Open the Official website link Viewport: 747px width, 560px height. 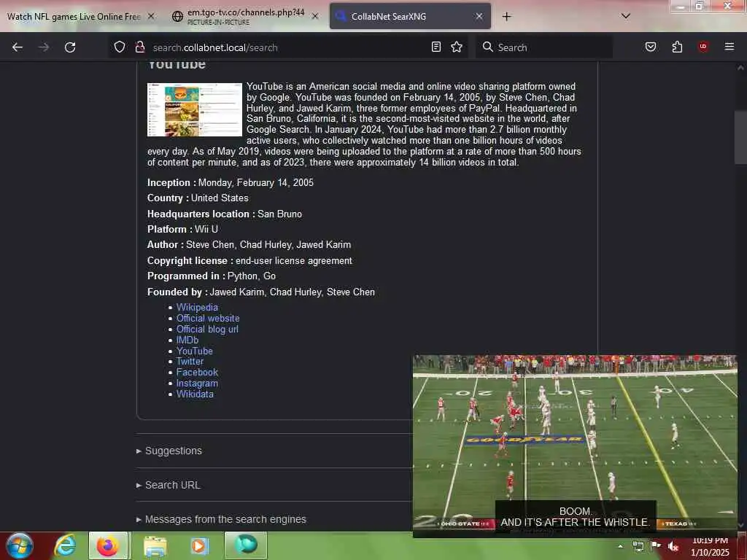click(x=208, y=319)
